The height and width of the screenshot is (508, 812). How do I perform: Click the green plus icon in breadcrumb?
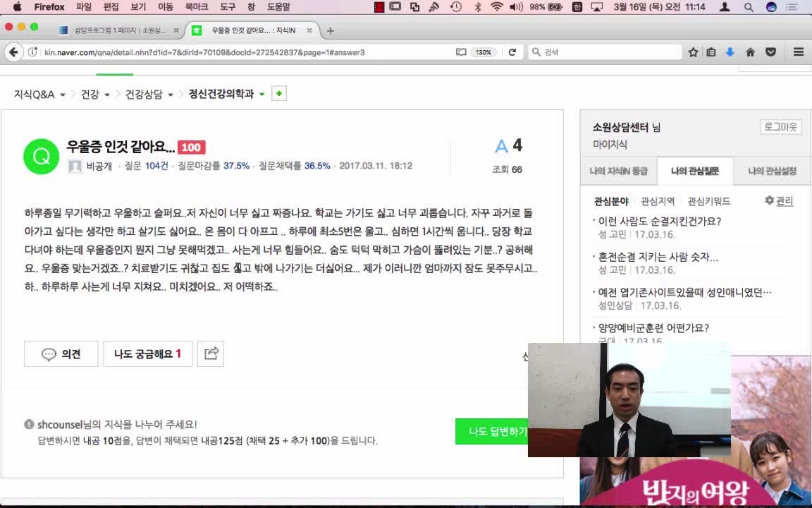279,94
